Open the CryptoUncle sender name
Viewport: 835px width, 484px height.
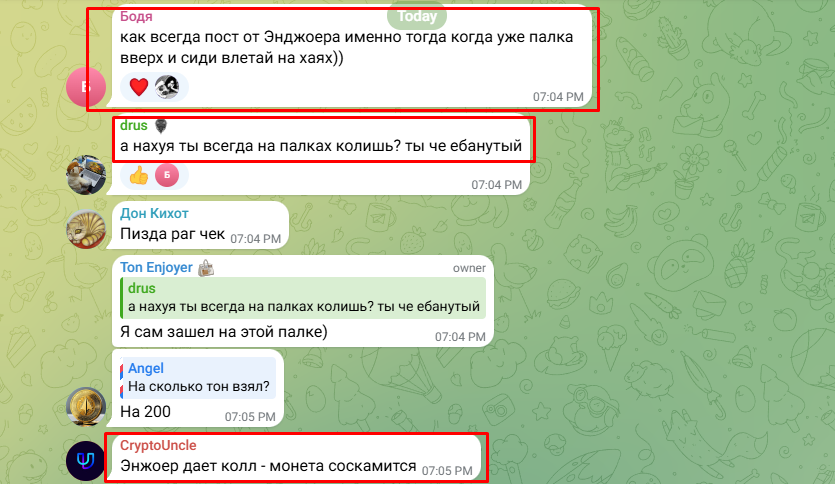[x=158, y=445]
